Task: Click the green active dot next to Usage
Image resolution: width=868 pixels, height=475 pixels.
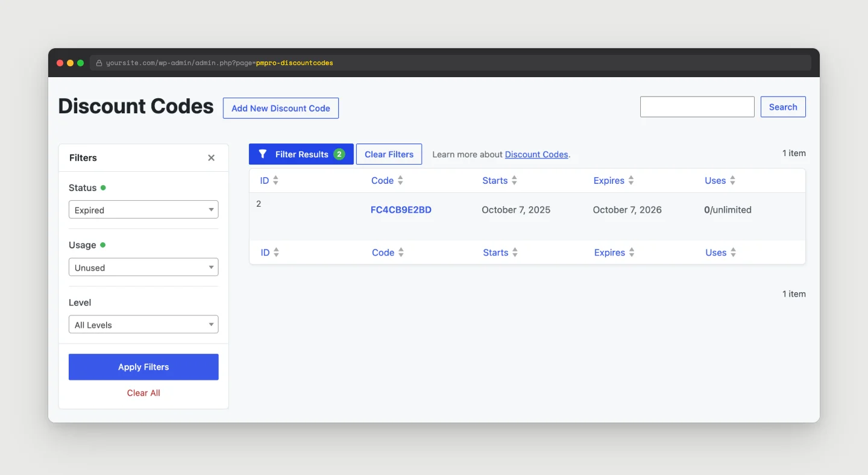Action: coord(102,245)
